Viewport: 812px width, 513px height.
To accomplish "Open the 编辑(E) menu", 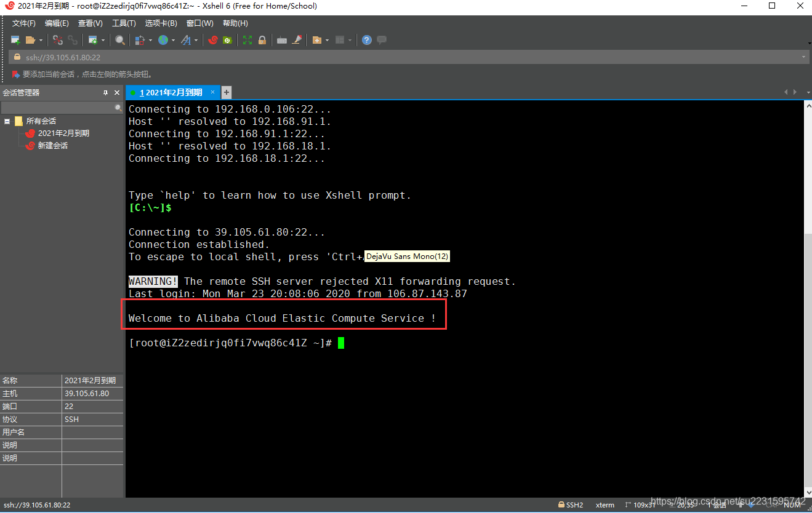I will [x=57, y=23].
